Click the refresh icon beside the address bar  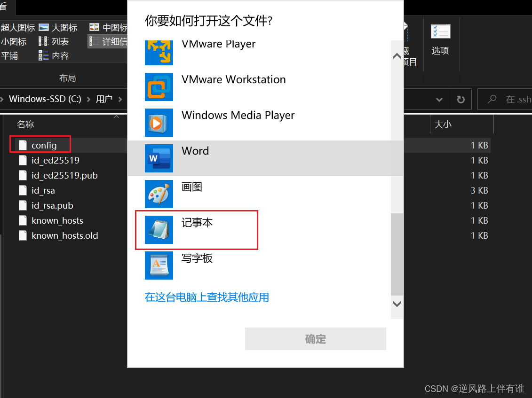pyautogui.click(x=461, y=99)
